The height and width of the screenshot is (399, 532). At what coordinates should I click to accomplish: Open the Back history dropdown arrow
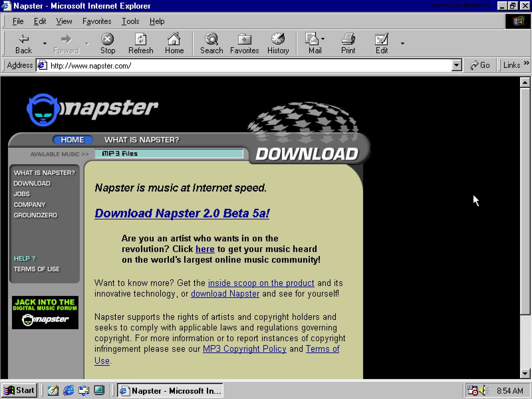45,44
